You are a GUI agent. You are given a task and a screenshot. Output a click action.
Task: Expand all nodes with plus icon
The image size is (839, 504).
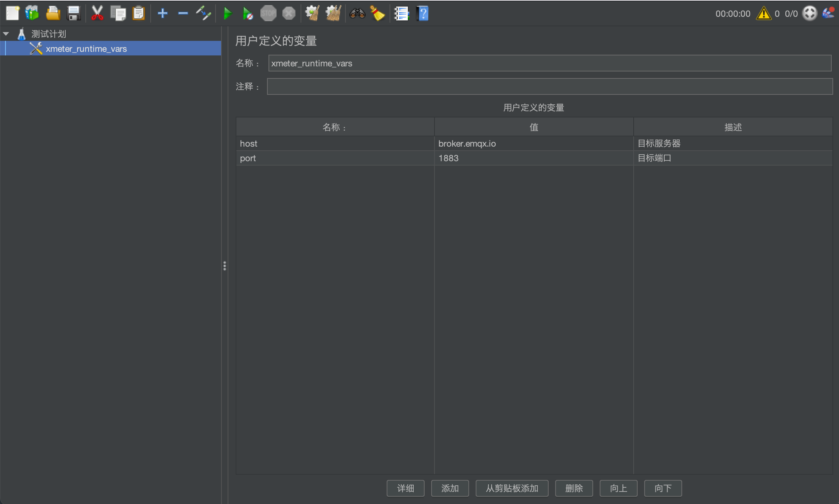[x=162, y=14]
